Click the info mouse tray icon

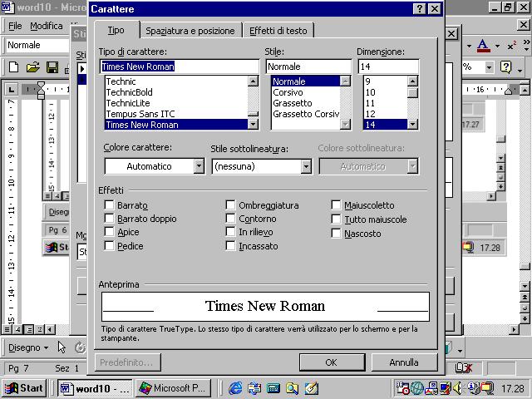(x=474, y=388)
